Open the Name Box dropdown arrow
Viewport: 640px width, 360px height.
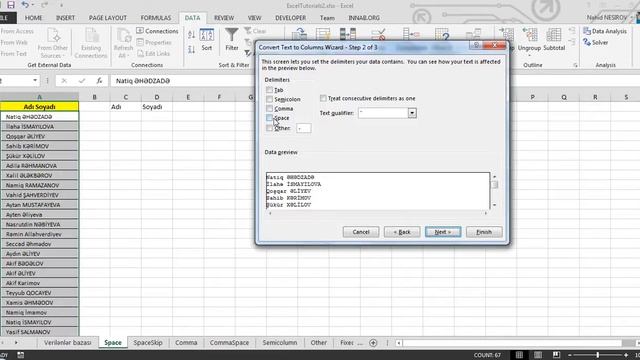point(35,80)
